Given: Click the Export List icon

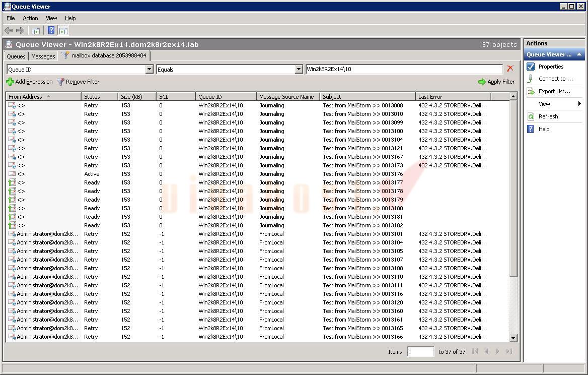Looking at the screenshot, I should point(531,91).
